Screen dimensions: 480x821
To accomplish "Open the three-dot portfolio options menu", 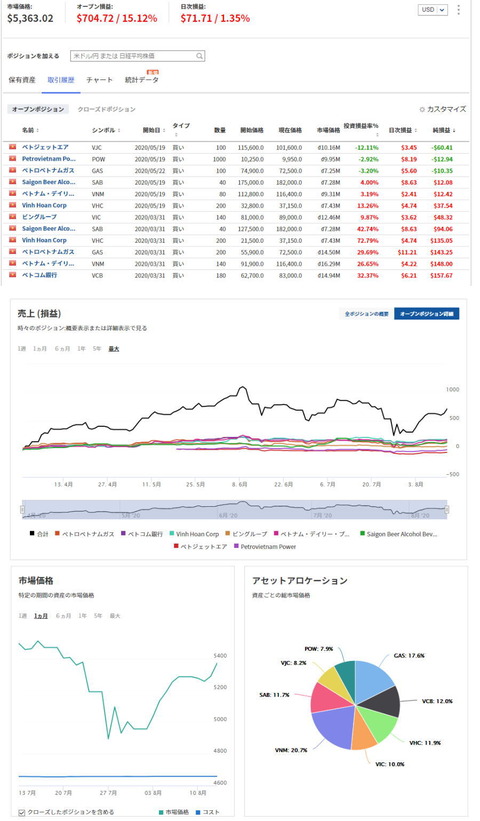I will tap(459, 10).
